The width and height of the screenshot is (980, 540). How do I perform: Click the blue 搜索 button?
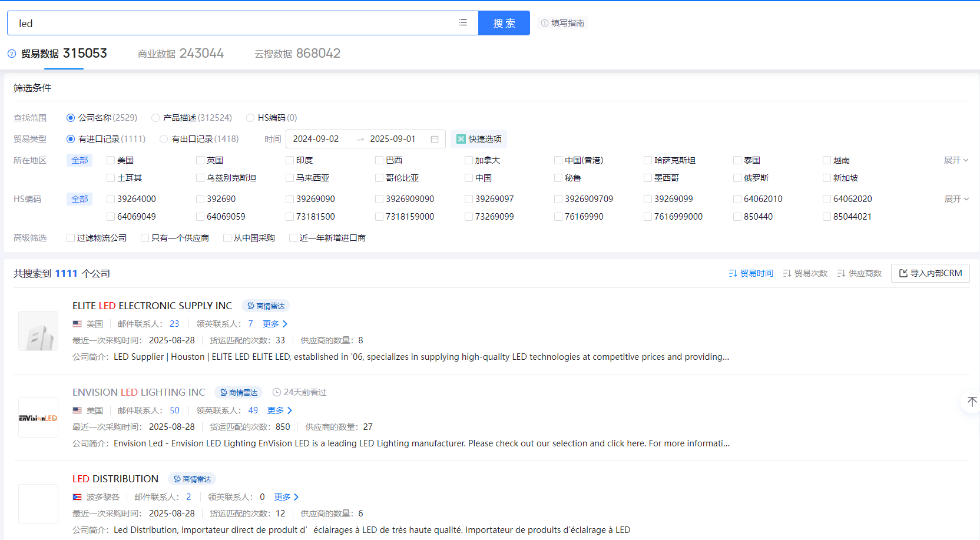tap(504, 22)
